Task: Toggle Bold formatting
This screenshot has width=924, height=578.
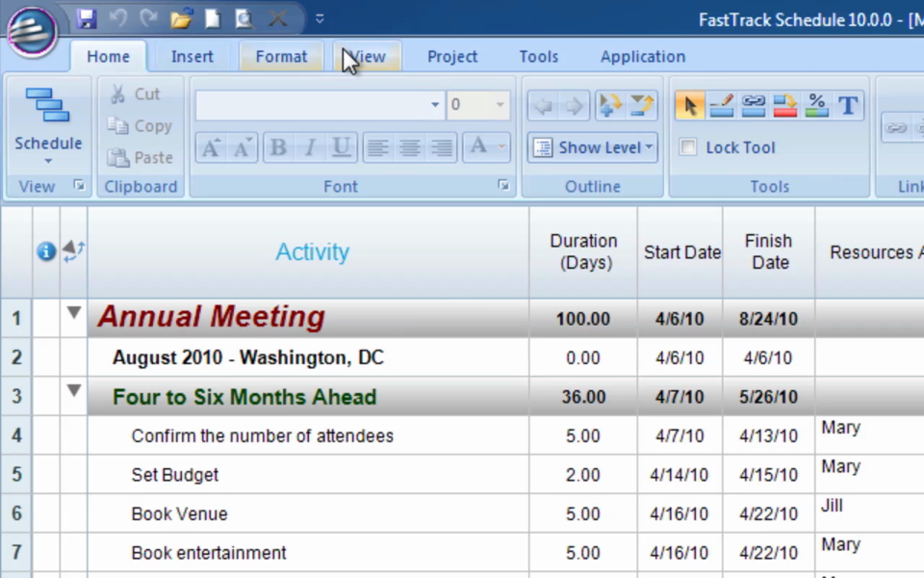Action: (x=279, y=147)
